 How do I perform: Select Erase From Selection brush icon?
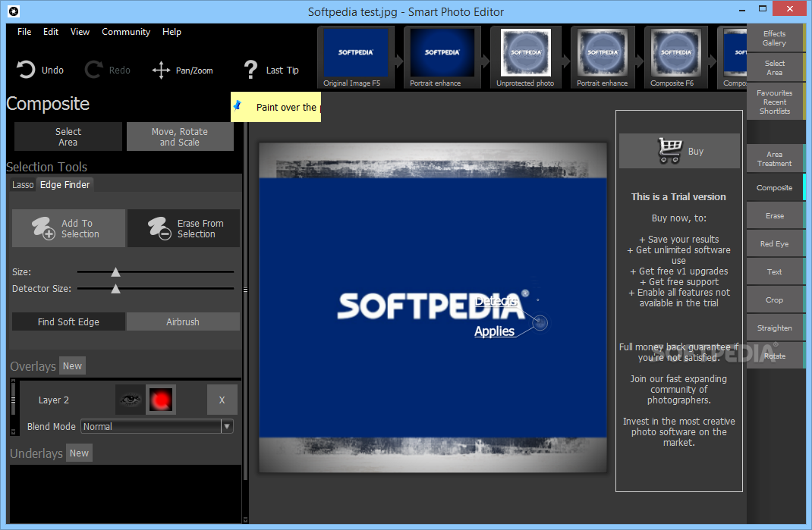pos(159,228)
